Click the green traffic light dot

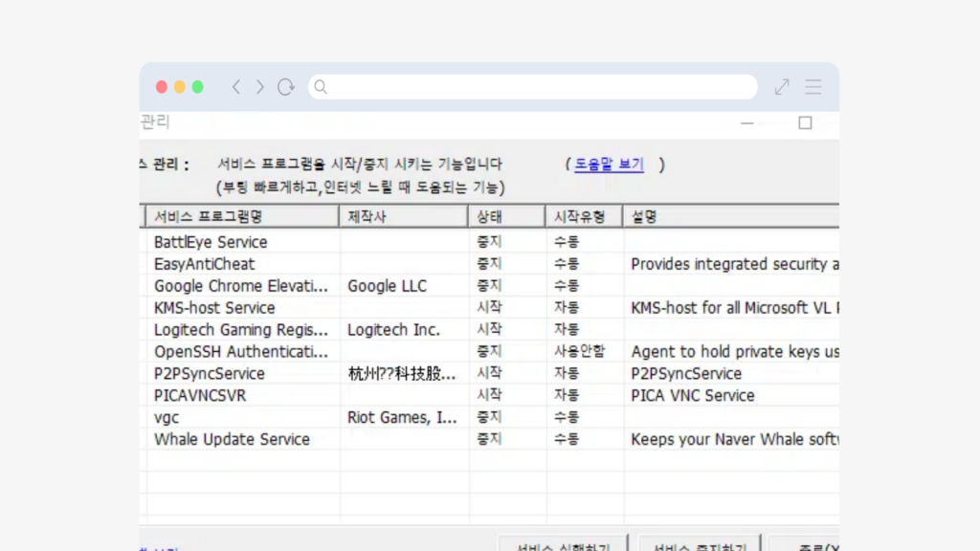[197, 87]
